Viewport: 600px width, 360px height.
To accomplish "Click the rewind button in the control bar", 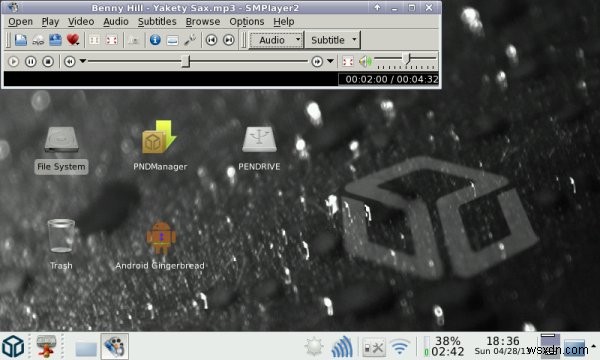I will coord(70,61).
